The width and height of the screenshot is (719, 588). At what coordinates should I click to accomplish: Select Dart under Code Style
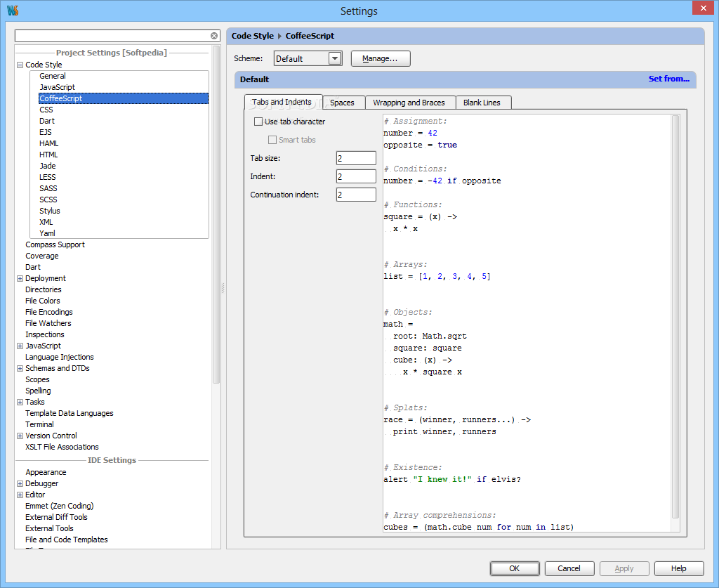point(47,121)
